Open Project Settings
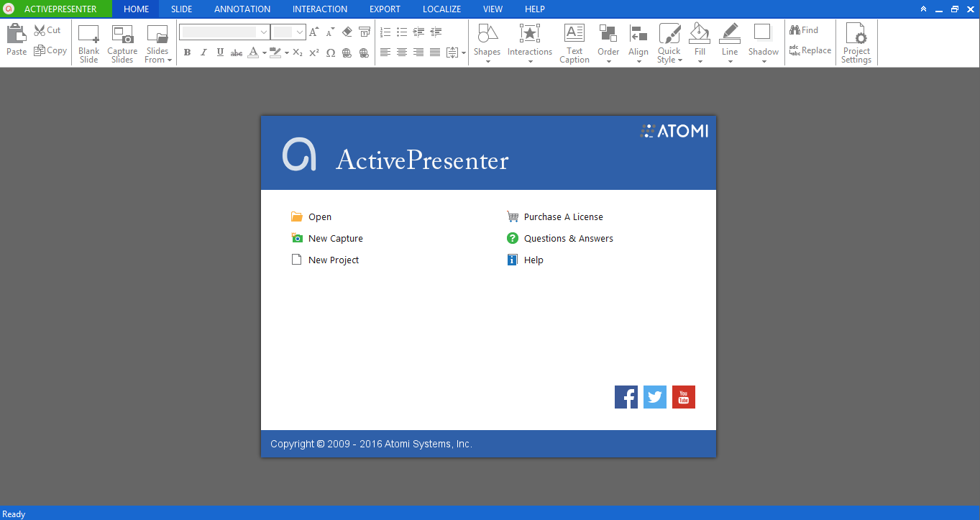The height and width of the screenshot is (520, 980). [x=856, y=44]
